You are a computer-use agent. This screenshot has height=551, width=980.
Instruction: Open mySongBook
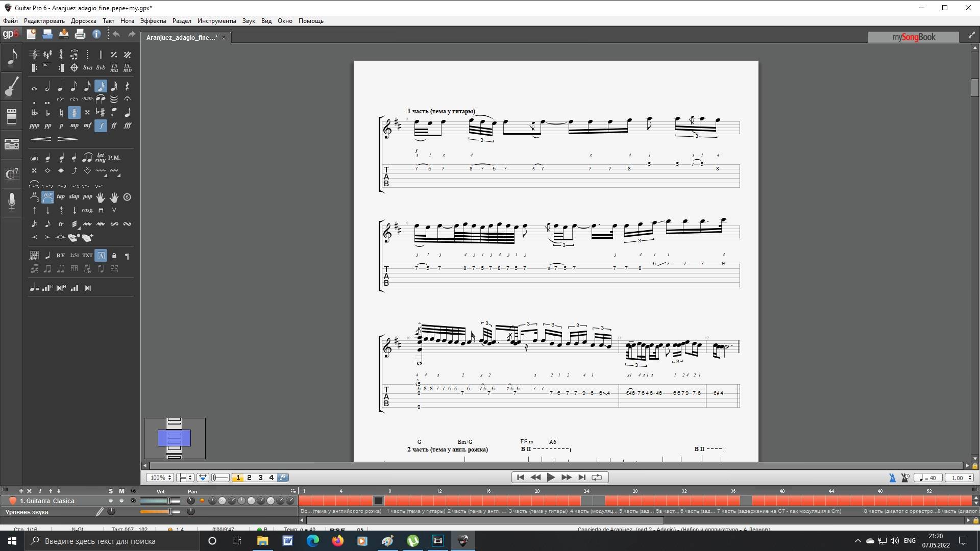pos(913,37)
